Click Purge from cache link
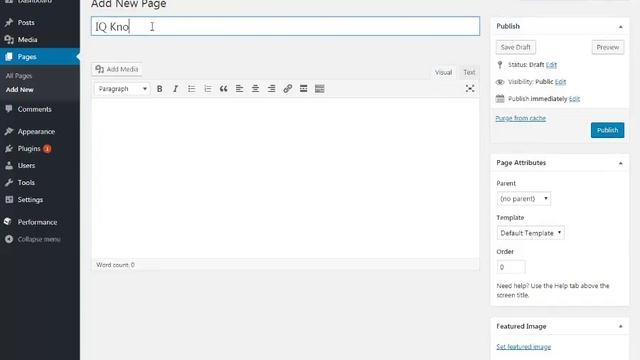 point(520,118)
